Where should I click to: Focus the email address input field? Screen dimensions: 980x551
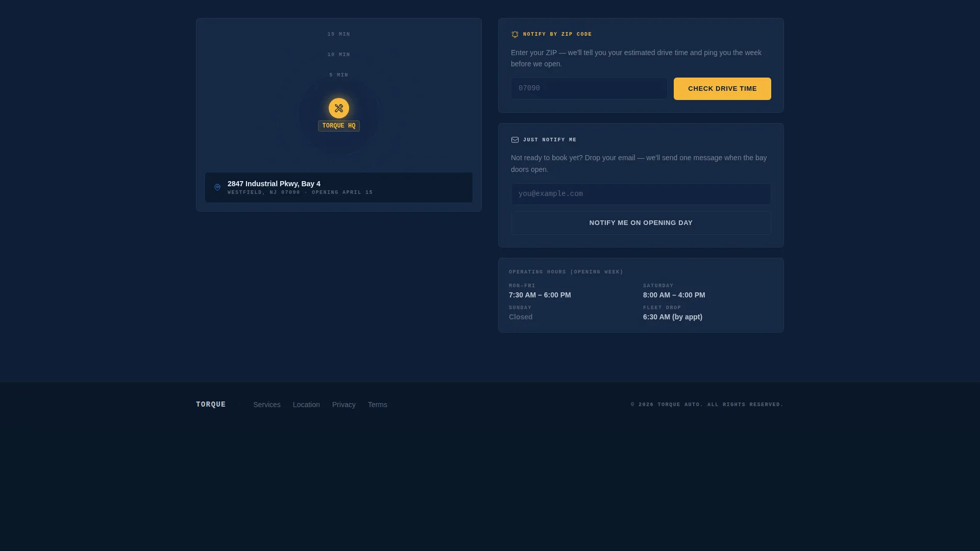click(641, 194)
